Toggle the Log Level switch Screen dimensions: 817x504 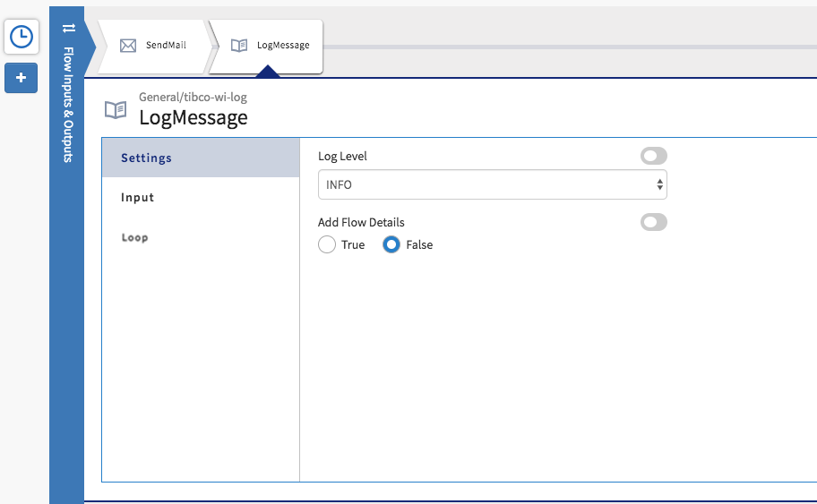tap(654, 156)
